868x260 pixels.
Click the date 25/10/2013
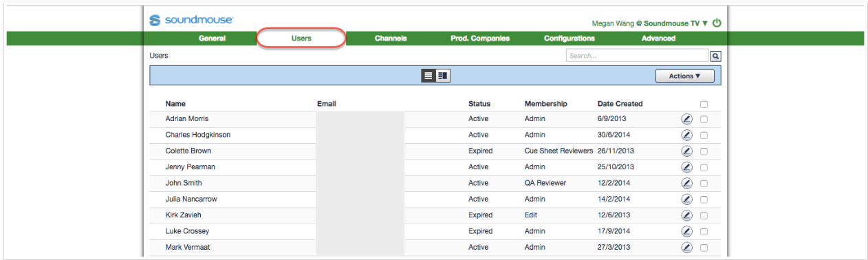point(616,167)
